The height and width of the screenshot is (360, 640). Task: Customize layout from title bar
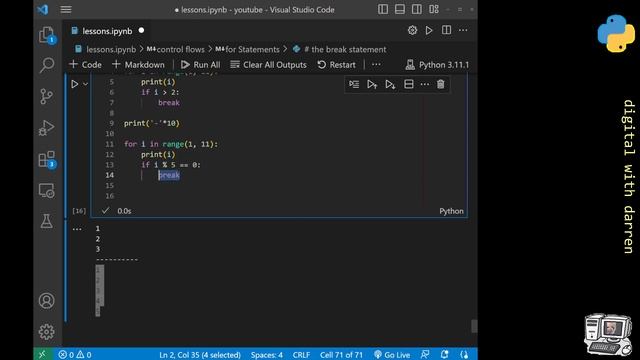[x=434, y=9]
